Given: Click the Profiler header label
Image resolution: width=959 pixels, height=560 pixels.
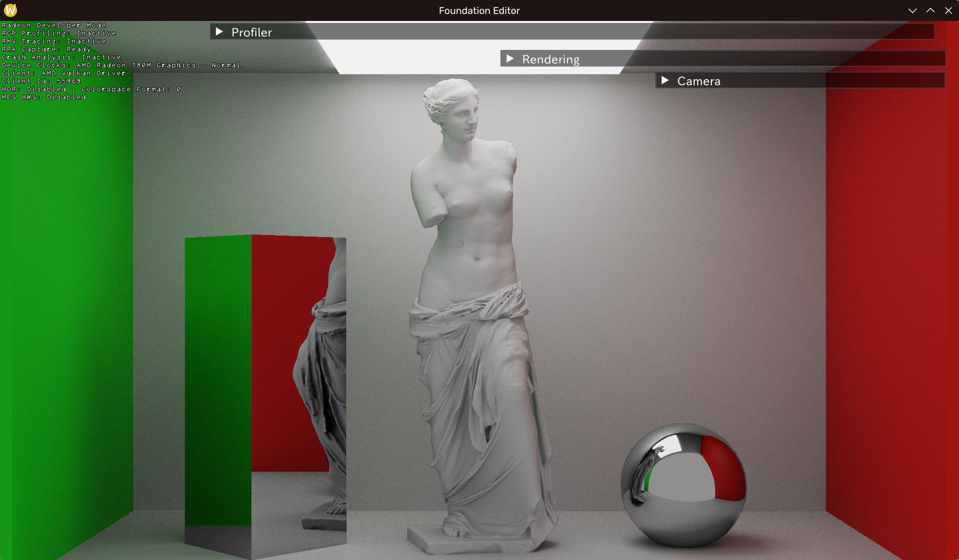Looking at the screenshot, I should [x=251, y=32].
